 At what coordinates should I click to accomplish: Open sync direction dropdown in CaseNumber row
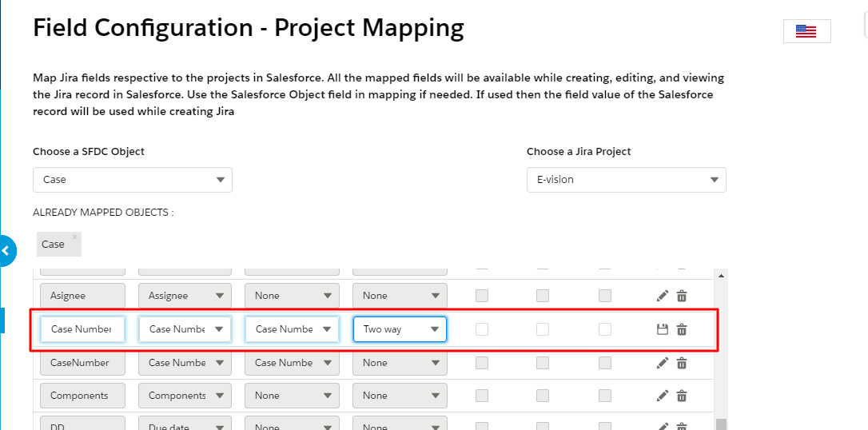coord(400,363)
